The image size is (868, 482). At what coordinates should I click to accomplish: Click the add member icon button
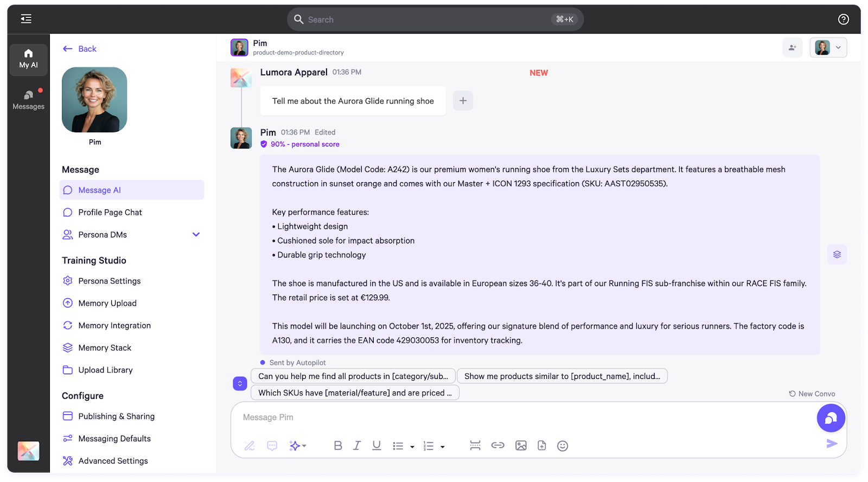(793, 48)
